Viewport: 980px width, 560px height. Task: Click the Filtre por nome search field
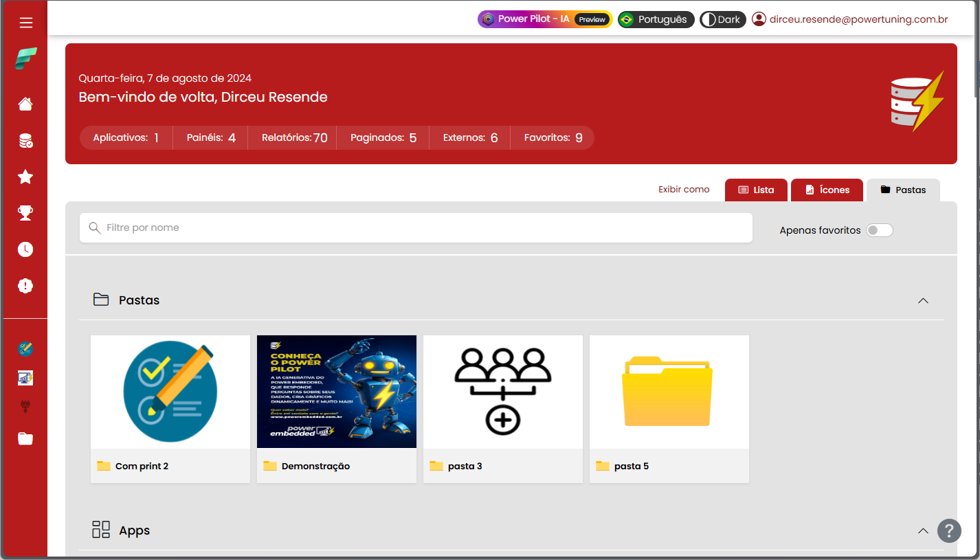[x=416, y=227]
